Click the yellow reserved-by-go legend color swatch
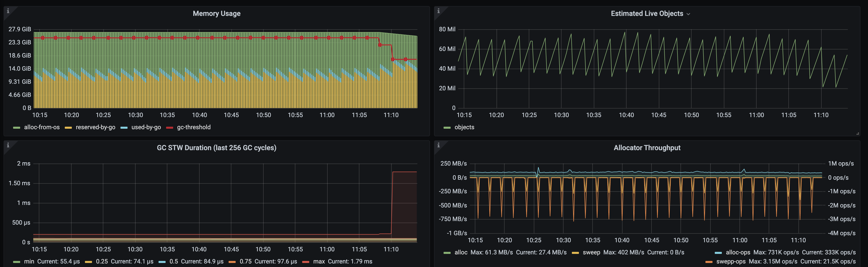The height and width of the screenshot is (267, 868). coord(68,128)
